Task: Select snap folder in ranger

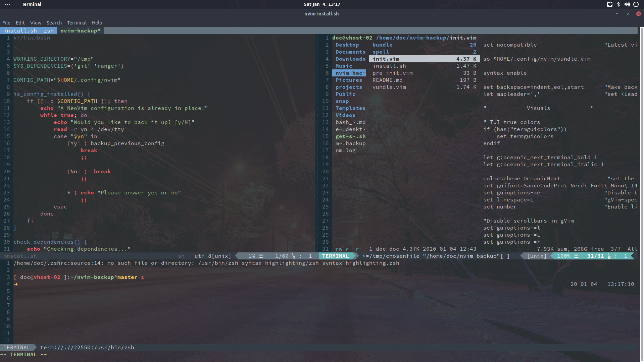Action: click(x=342, y=101)
